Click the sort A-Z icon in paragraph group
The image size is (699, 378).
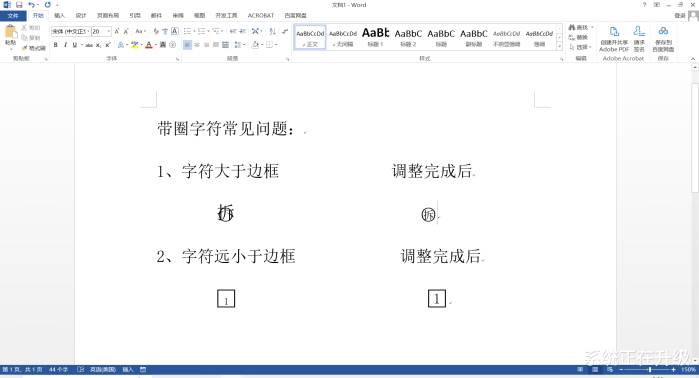(272, 31)
